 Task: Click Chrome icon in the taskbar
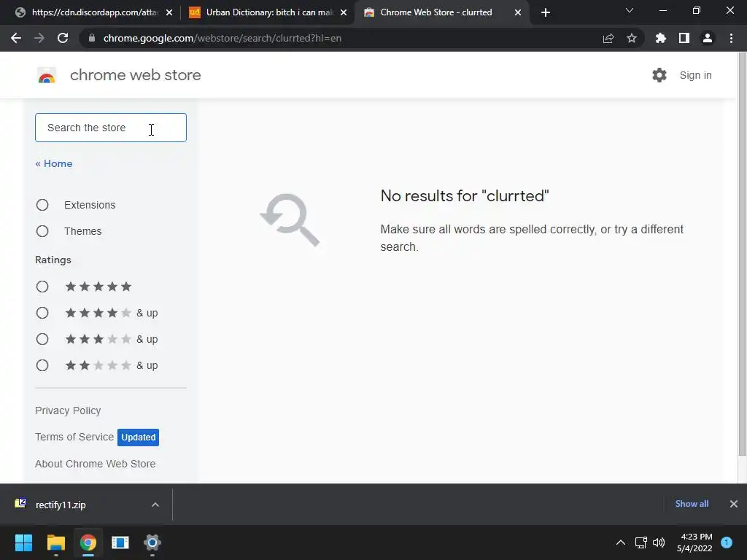[x=88, y=542]
